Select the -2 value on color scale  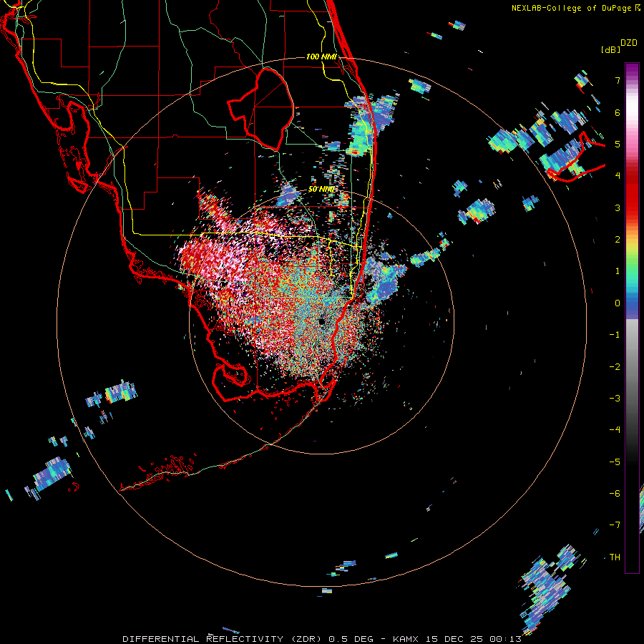[615, 367]
